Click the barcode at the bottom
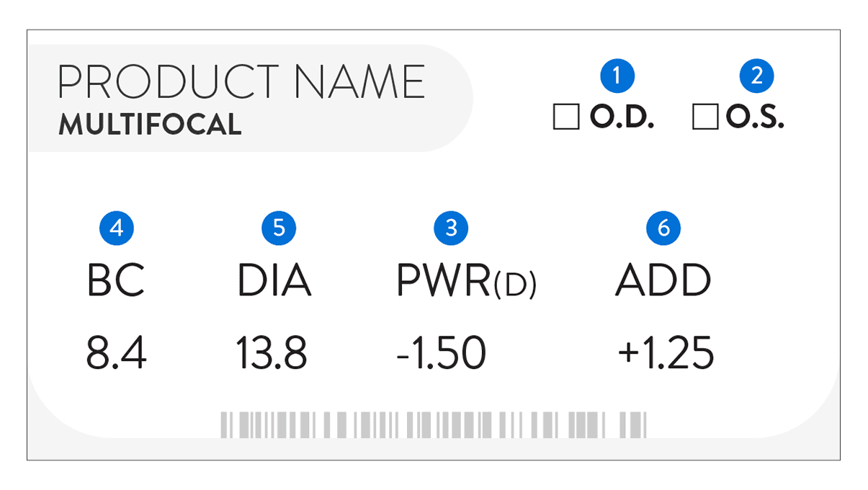This screenshot has height=490, width=868. pos(434,425)
